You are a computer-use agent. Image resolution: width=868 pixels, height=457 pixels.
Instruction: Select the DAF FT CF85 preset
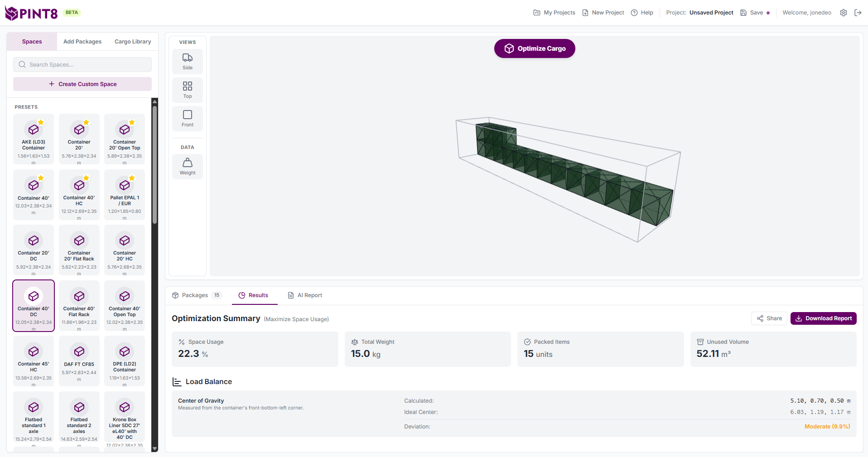[79, 361]
